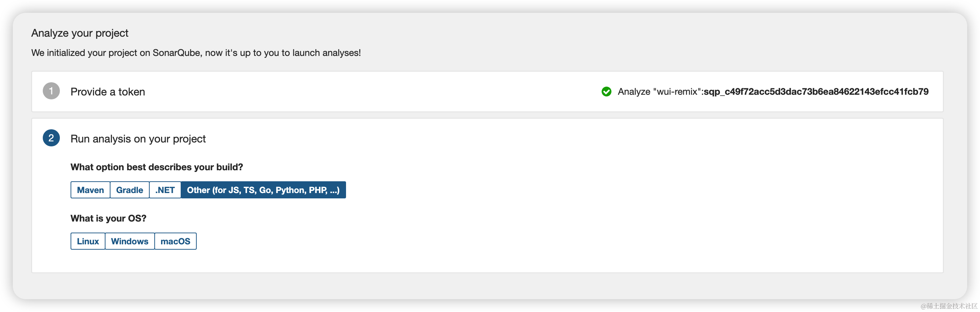This screenshot has width=980, height=312.
Task: Choose macOS as your OS
Action: (175, 241)
